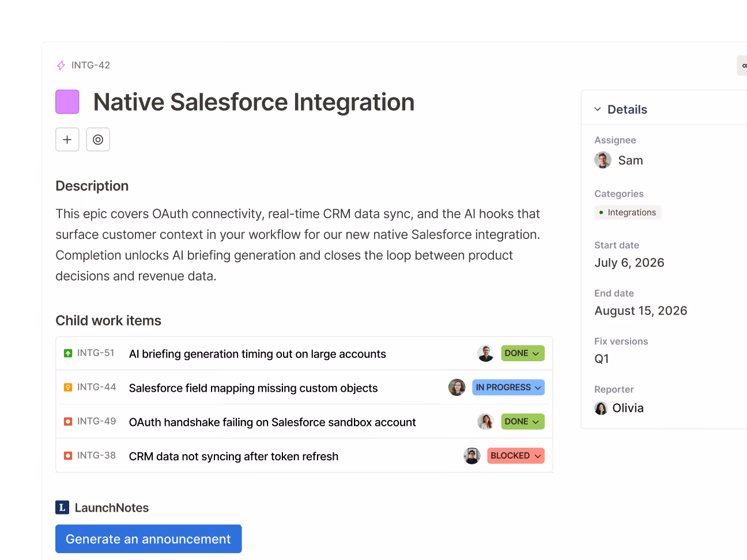
Task: Pick the purple epic color swatch
Action: point(67,102)
